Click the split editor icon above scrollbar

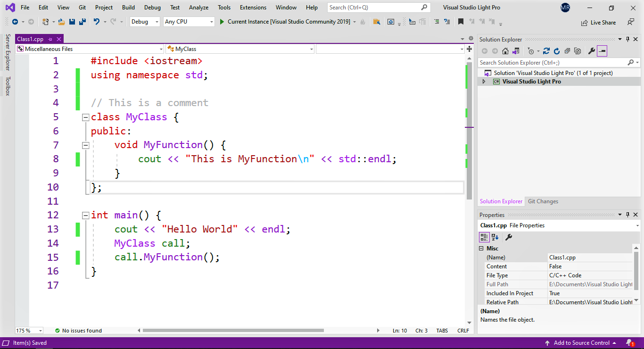coord(469,49)
